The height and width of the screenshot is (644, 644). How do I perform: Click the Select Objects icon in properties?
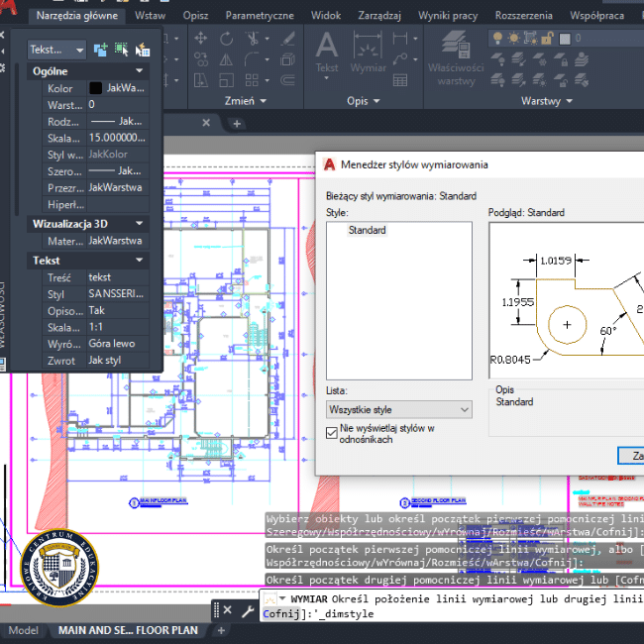[x=122, y=50]
